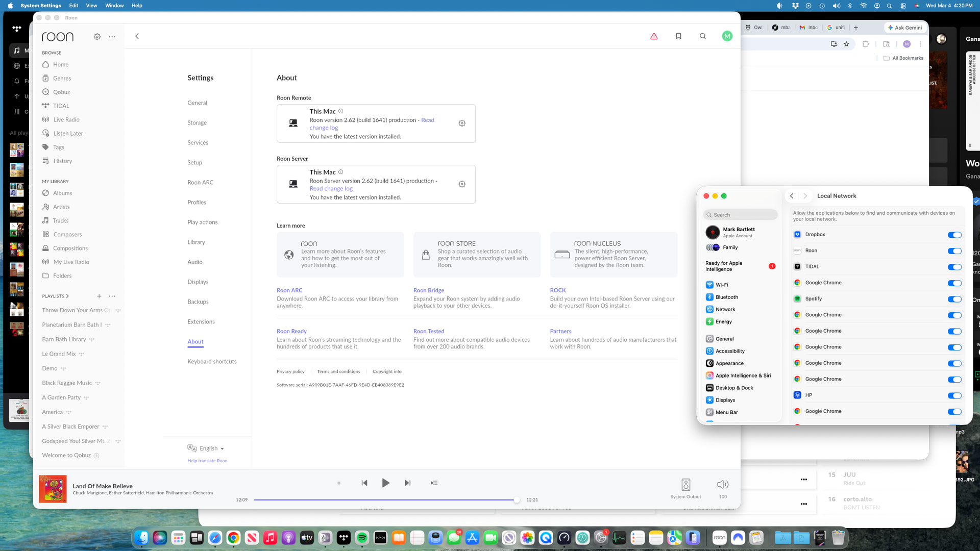
Task: Click the System Settings search field
Action: click(740, 215)
